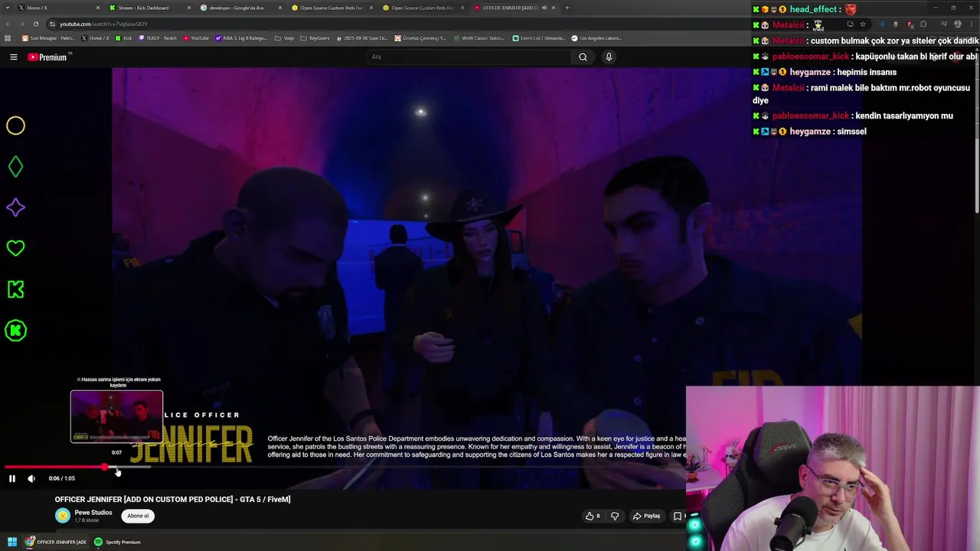Image resolution: width=980 pixels, height=551 pixels.
Task: Open the Pewe Studios channel avatar
Action: click(63, 516)
